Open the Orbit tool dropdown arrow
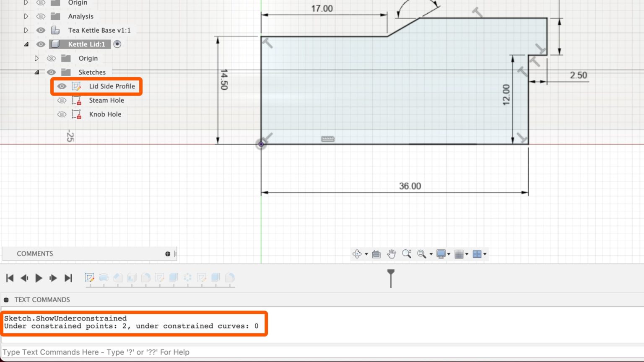The image size is (644, 362). click(x=366, y=253)
